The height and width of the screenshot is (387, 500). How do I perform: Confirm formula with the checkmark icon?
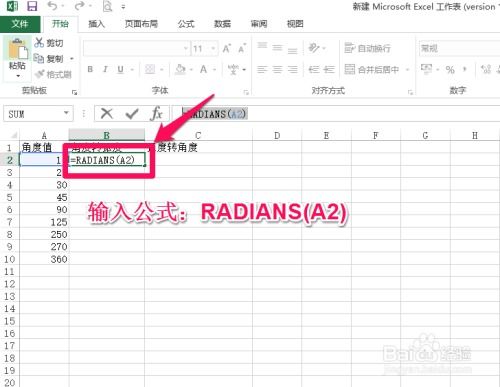pos(132,114)
